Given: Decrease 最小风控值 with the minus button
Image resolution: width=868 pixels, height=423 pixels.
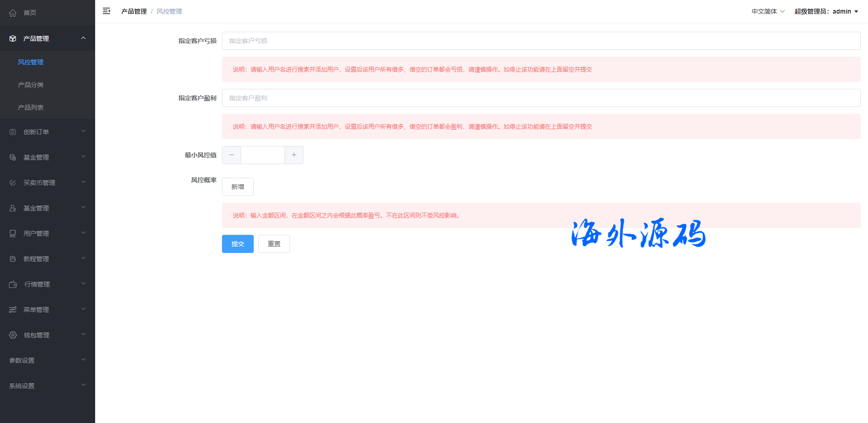Looking at the screenshot, I should 231,155.
